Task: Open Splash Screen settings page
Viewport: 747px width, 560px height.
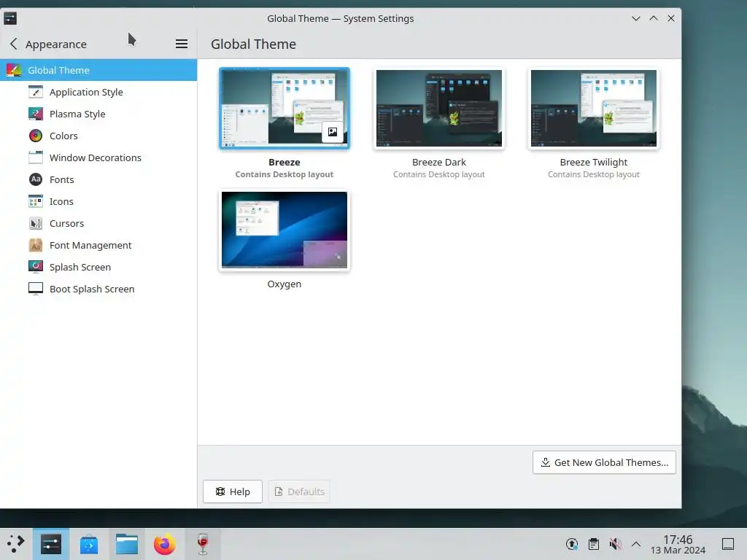Action: (x=98, y=267)
